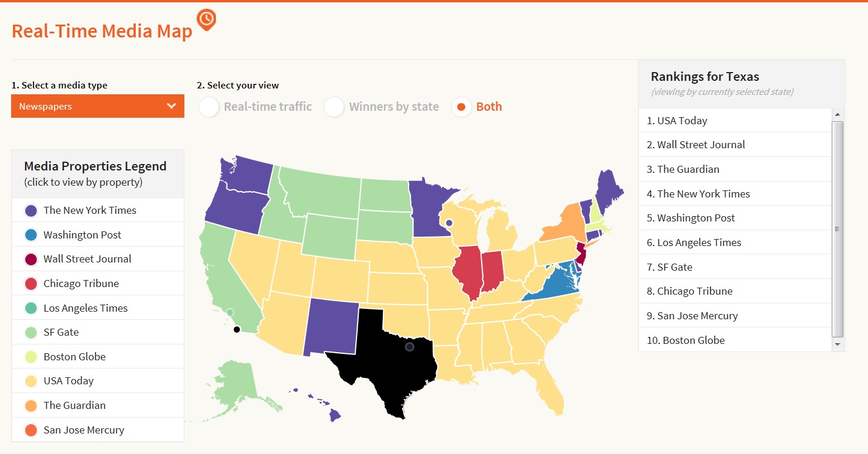Click the Washington Post blue legend circle
The height and width of the screenshot is (454, 868).
32,235
